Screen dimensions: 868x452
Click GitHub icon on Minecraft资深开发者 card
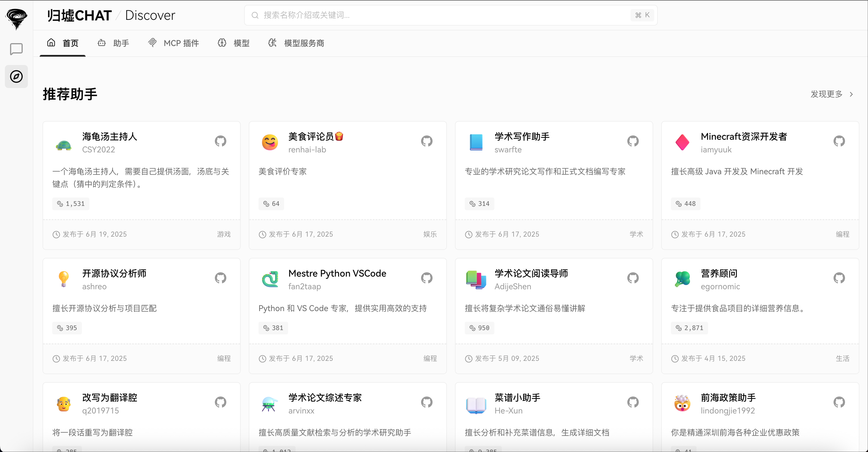839,141
